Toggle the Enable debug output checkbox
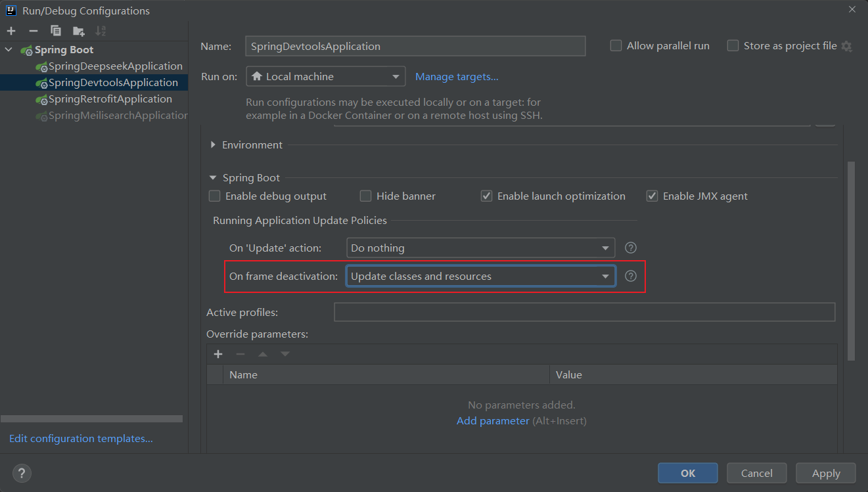Viewport: 868px width, 492px height. [x=214, y=196]
